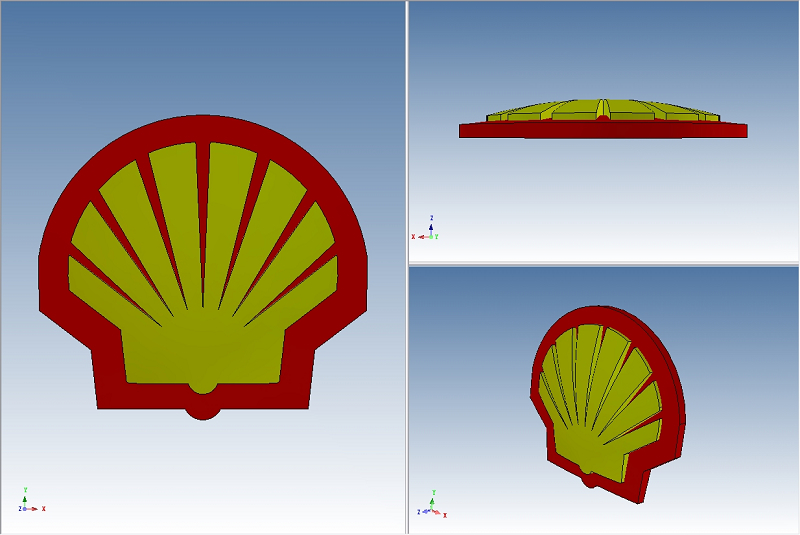
Task: Click the axis triad in the side view
Action: point(425,228)
